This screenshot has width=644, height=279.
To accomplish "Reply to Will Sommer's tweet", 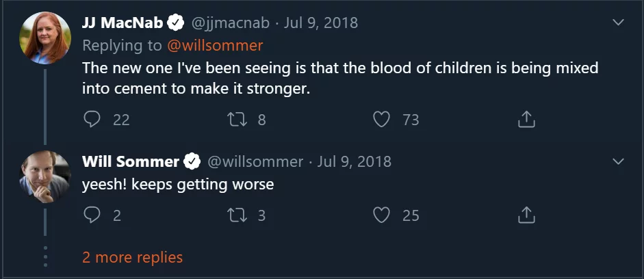I will point(92,215).
